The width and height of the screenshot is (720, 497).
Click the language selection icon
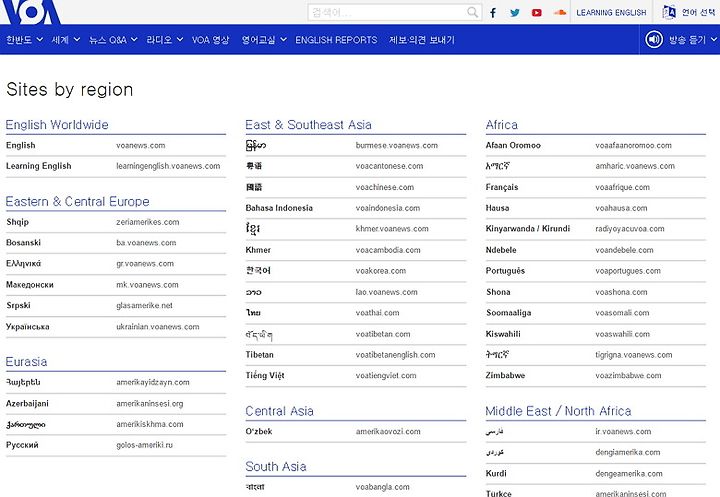pos(669,12)
